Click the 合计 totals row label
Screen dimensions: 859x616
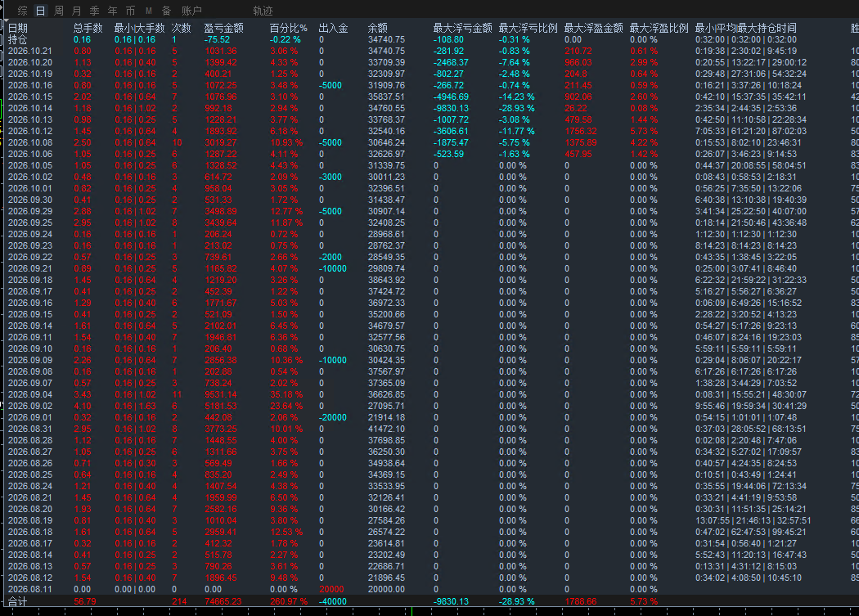coord(17,601)
